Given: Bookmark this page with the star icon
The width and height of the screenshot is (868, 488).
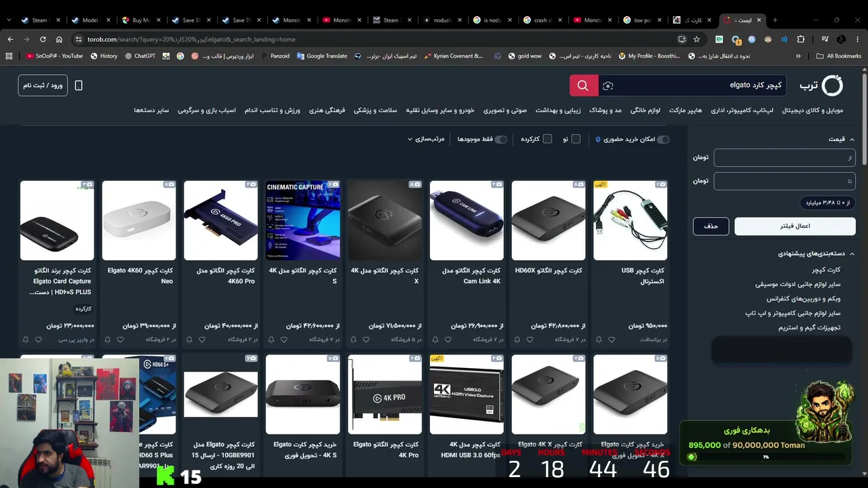Looking at the screenshot, I should click(x=696, y=39).
